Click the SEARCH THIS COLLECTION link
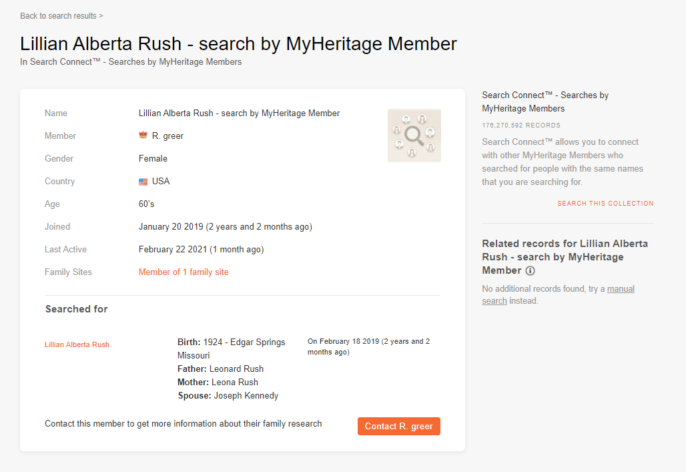The image size is (686, 472). 605,204
